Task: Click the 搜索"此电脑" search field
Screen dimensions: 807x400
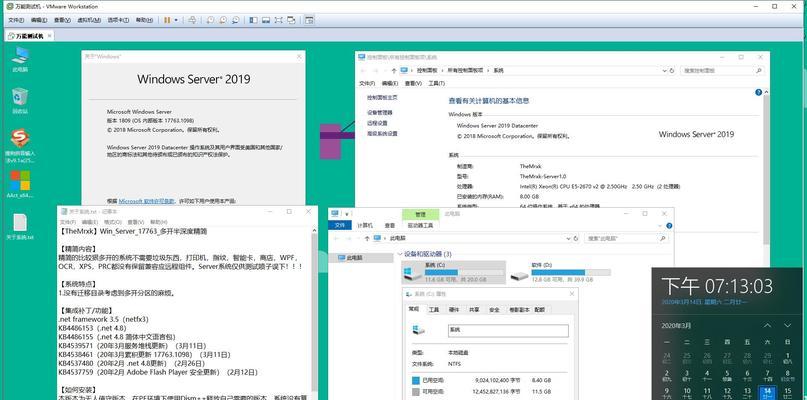Action: [627, 238]
